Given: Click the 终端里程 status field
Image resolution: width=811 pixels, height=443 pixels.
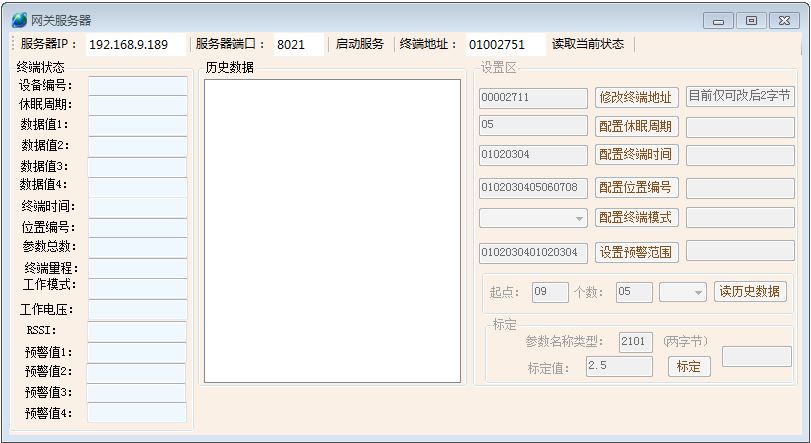Looking at the screenshot, I should click(x=138, y=268).
